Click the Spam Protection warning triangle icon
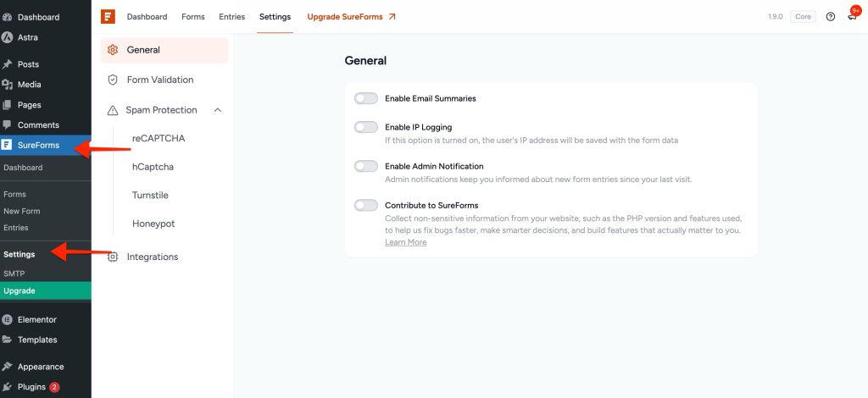 (113, 110)
